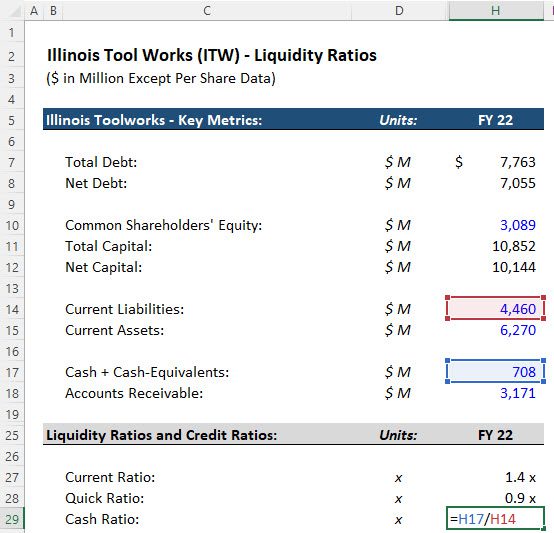Click the 'Units:' cell in the blue header

click(398, 120)
